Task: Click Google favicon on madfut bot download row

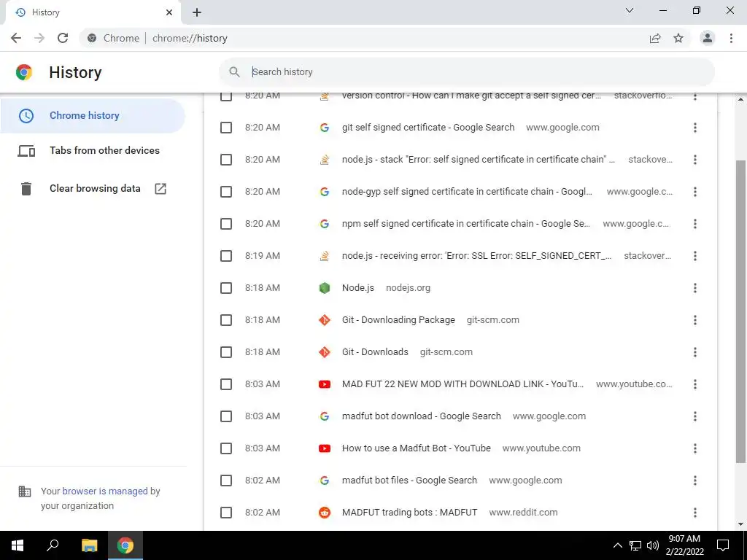Action: pyautogui.click(x=325, y=416)
